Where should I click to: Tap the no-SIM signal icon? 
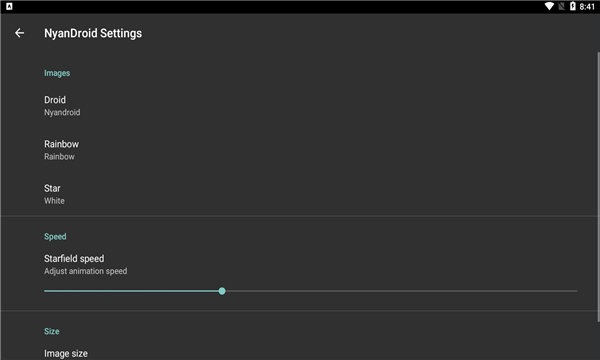[561, 7]
